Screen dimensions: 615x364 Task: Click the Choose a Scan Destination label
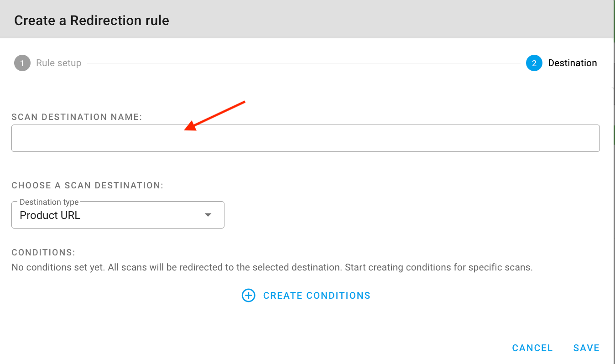(87, 185)
